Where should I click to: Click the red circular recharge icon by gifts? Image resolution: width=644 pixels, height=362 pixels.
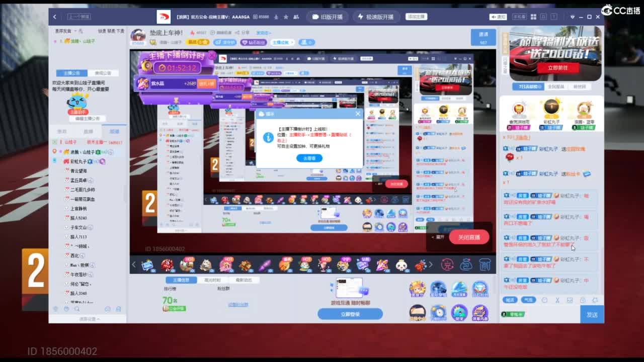click(x=447, y=264)
